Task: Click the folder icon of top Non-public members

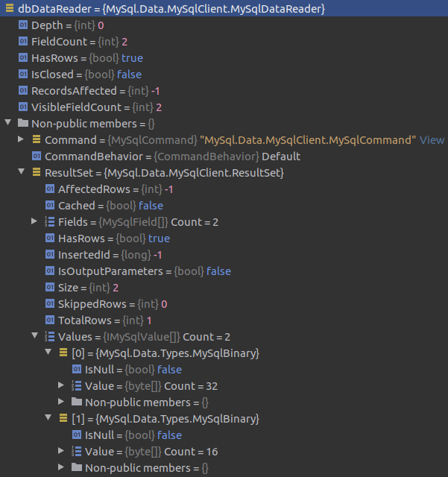Action: coord(23,123)
